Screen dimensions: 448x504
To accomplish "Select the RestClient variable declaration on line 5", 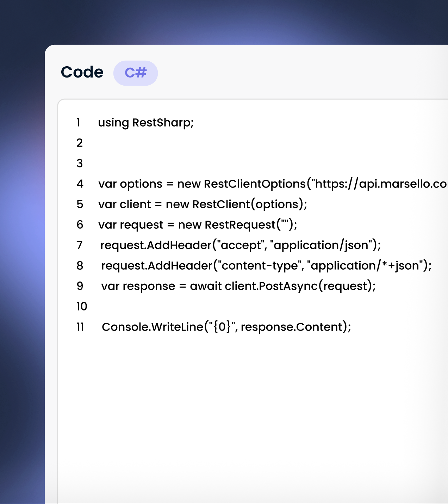I will pyautogui.click(x=203, y=204).
